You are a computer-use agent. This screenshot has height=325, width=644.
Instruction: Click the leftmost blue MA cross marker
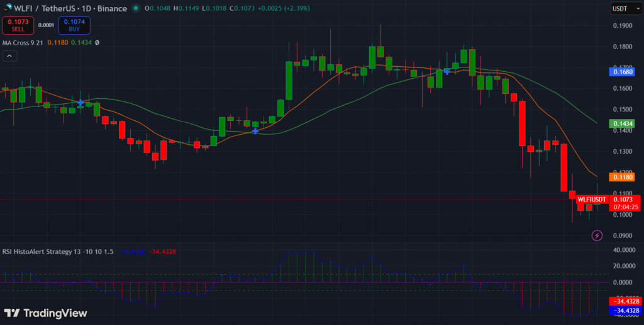click(x=80, y=102)
